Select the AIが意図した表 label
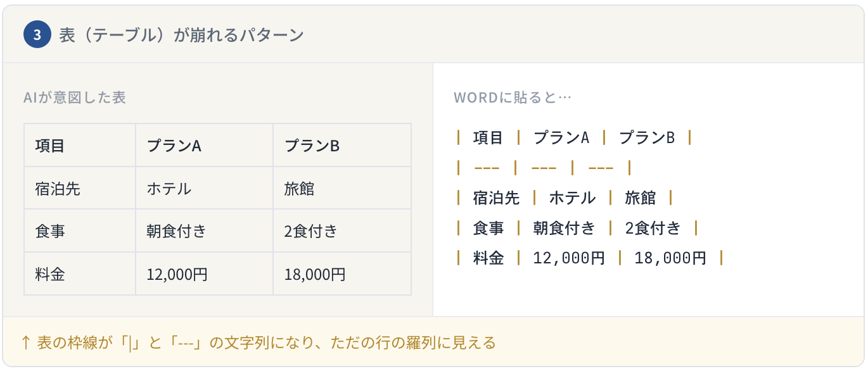Viewport: 868px width, 371px height. click(x=74, y=97)
